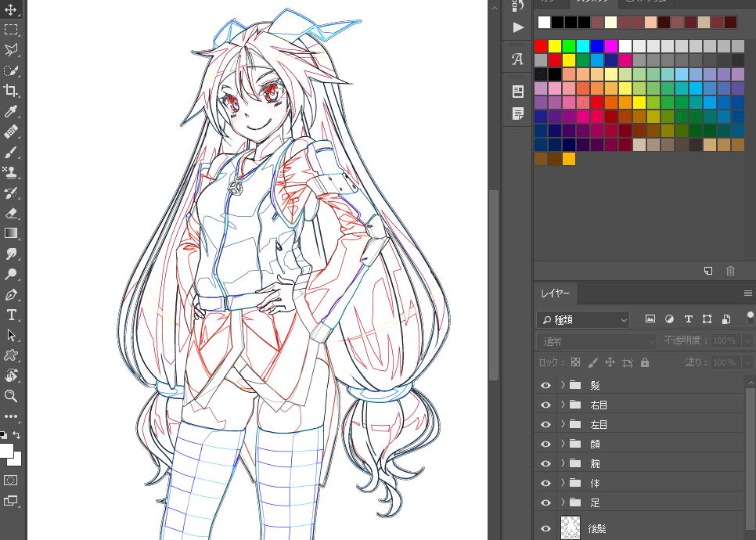Expand the 顔 layer group
This screenshot has height=540, width=756.
563,444
